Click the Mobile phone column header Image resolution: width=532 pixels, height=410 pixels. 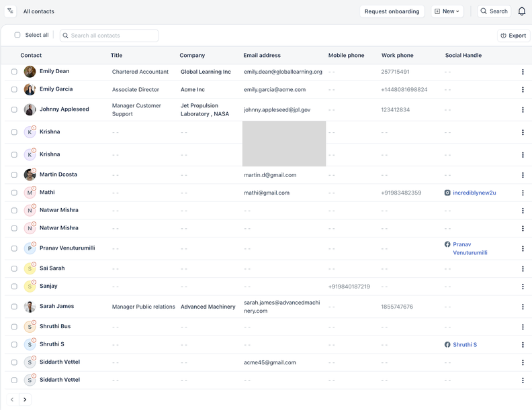pos(346,55)
